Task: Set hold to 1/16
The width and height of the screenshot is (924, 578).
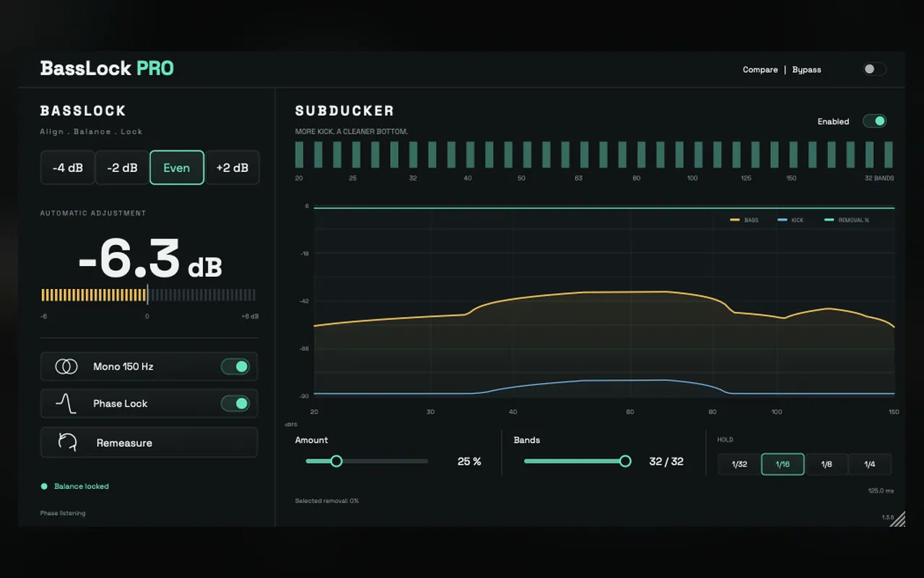Action: pyautogui.click(x=783, y=464)
